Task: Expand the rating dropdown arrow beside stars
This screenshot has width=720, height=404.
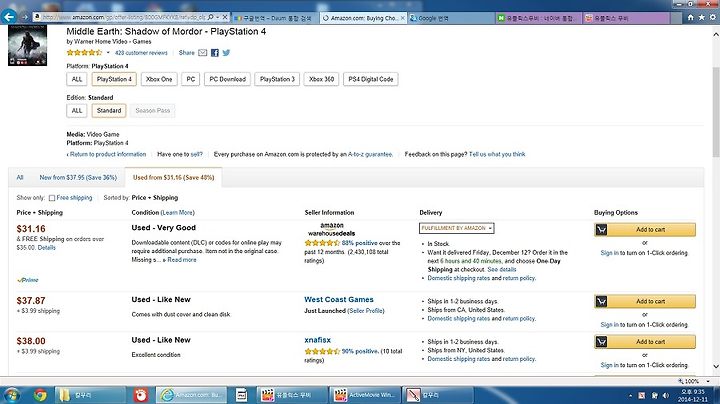Action: [x=108, y=53]
